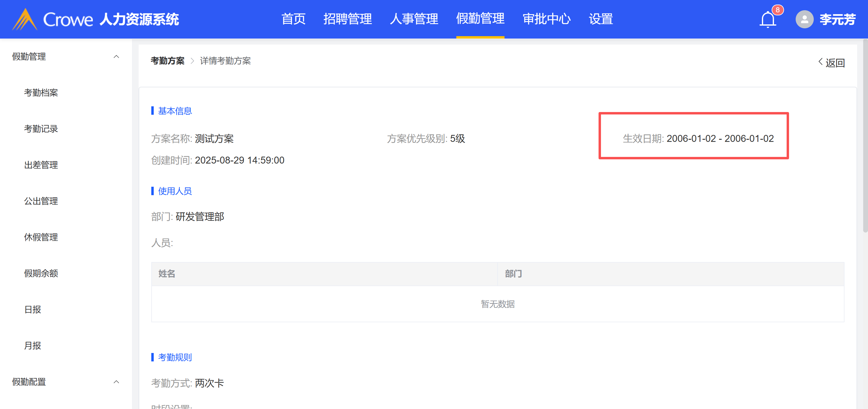Go to 休假管理 in sidebar
868x409 pixels.
[x=41, y=237]
